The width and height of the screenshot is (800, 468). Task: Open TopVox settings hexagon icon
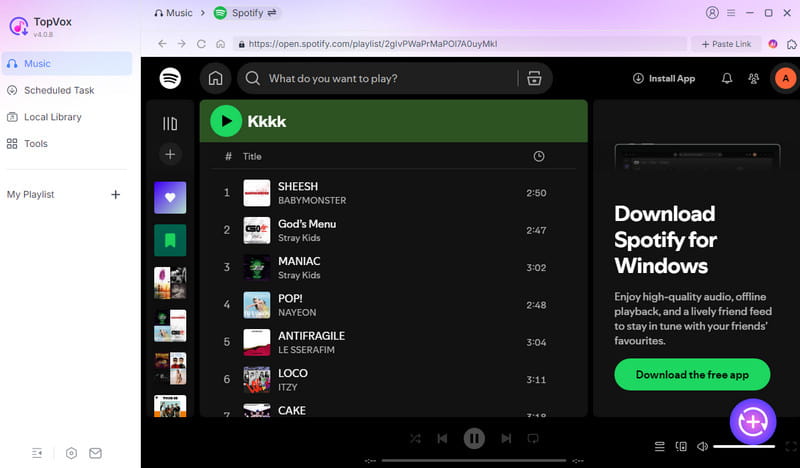pos(71,453)
